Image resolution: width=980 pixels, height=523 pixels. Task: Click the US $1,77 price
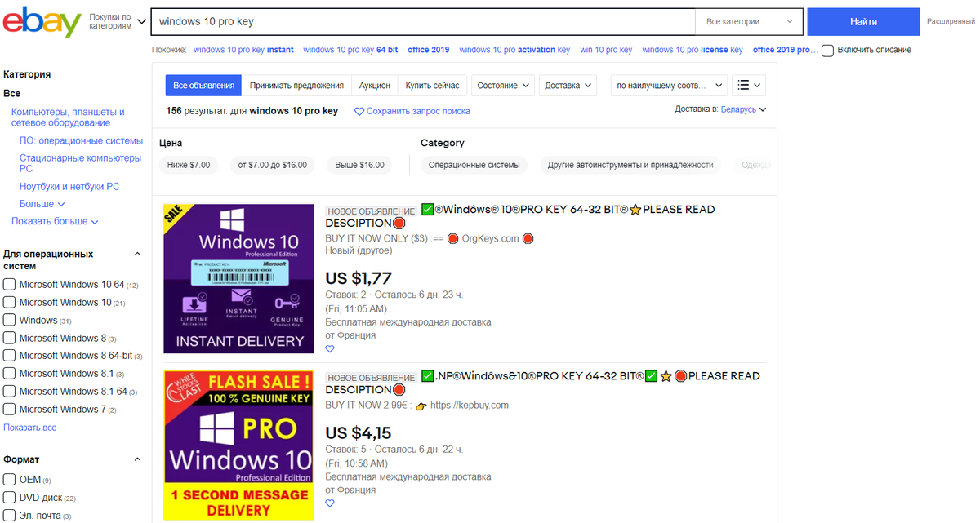[359, 278]
